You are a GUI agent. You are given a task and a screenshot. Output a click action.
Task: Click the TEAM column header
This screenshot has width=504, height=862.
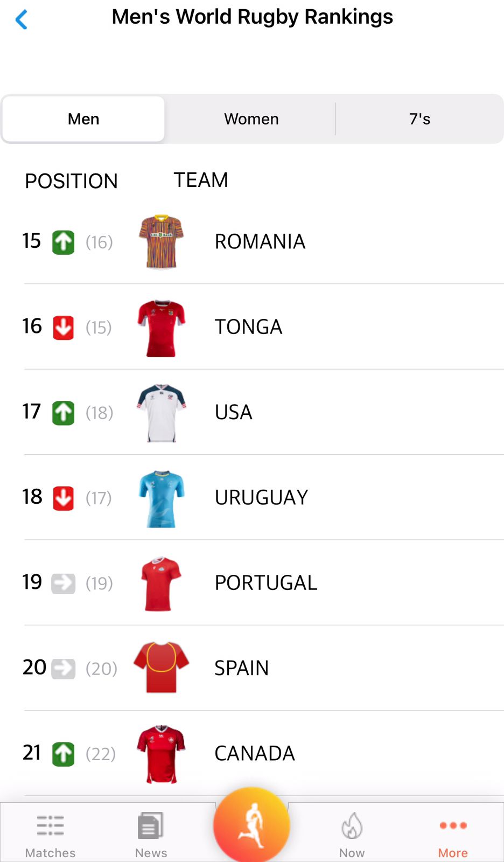pos(201,180)
